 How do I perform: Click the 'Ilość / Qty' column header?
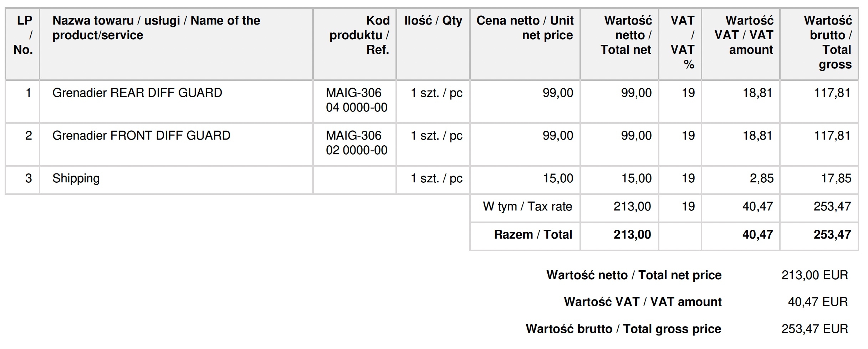433,21
